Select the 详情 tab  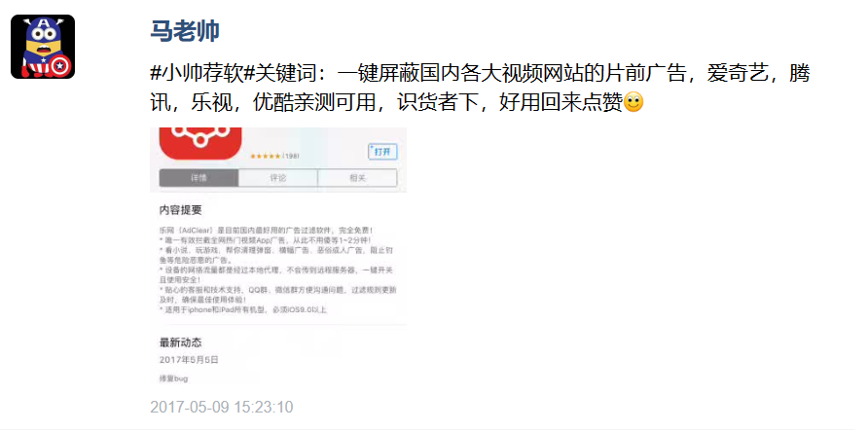click(199, 178)
